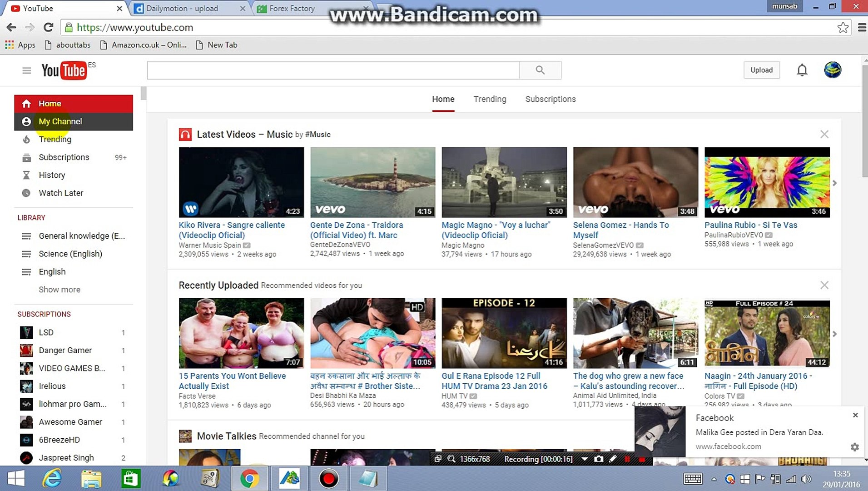Dismiss the Latest Videos Music section
Viewport: 868px width, 491px height.
[824, 134]
